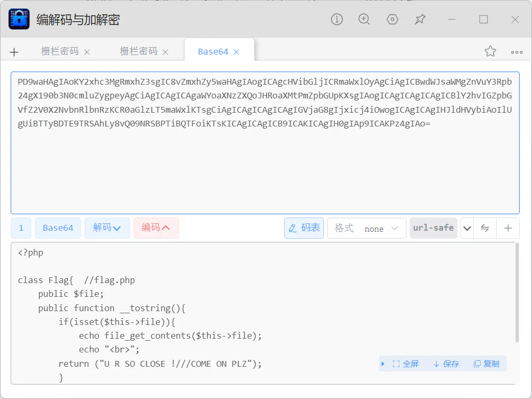This screenshot has width=532, height=399.
Task: Open the 解码 decode dropdown
Action: click(x=107, y=228)
